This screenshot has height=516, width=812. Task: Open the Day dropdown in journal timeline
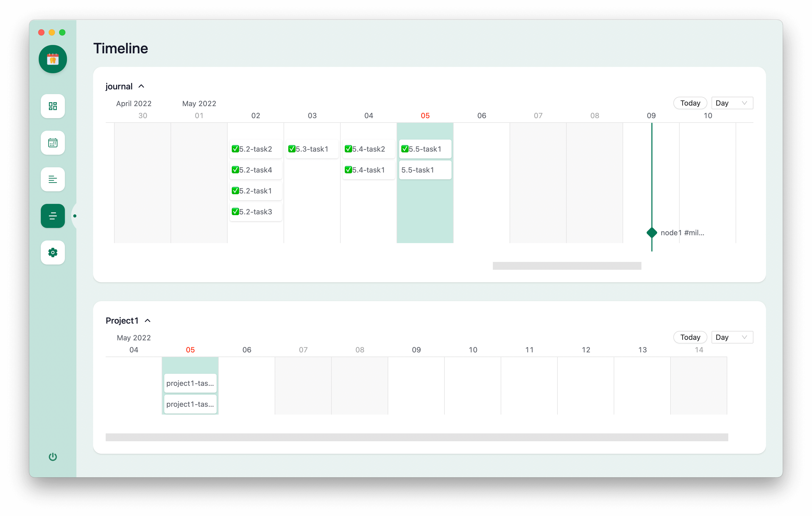click(x=732, y=103)
